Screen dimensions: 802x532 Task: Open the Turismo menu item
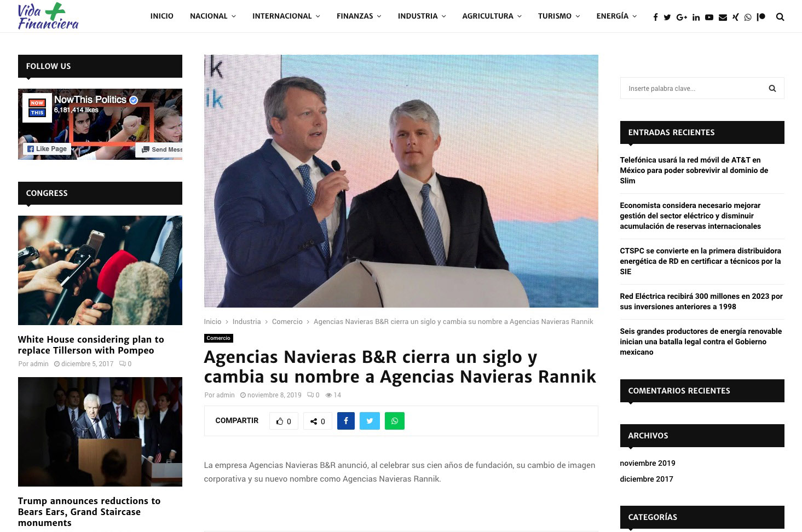[x=558, y=16]
